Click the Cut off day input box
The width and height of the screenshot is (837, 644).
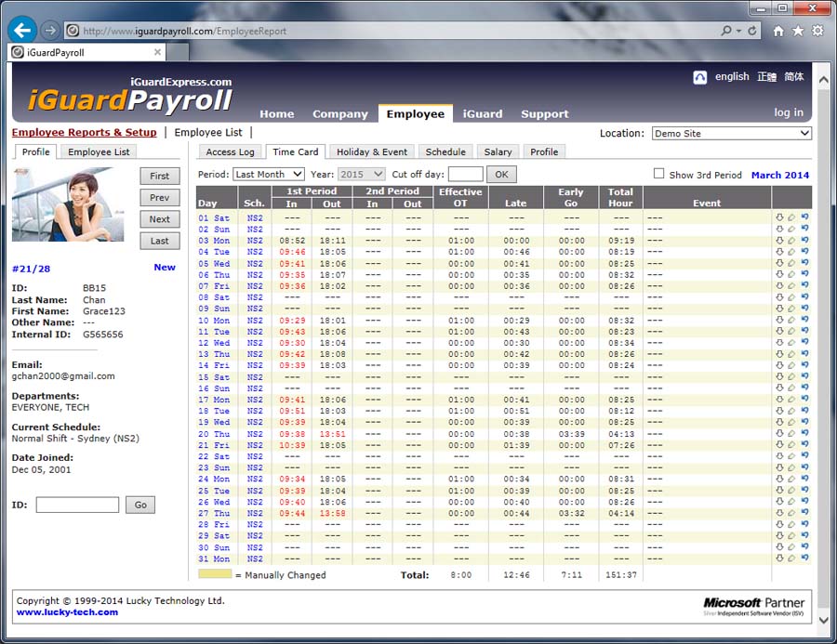point(466,175)
